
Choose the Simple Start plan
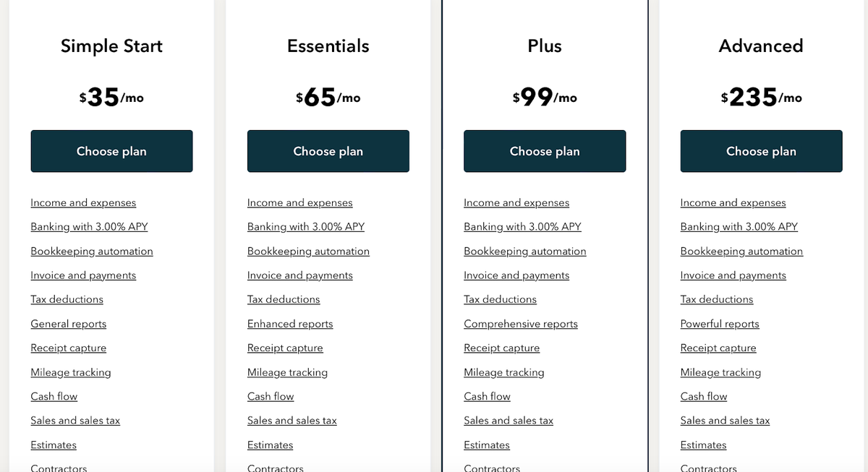coord(111,151)
